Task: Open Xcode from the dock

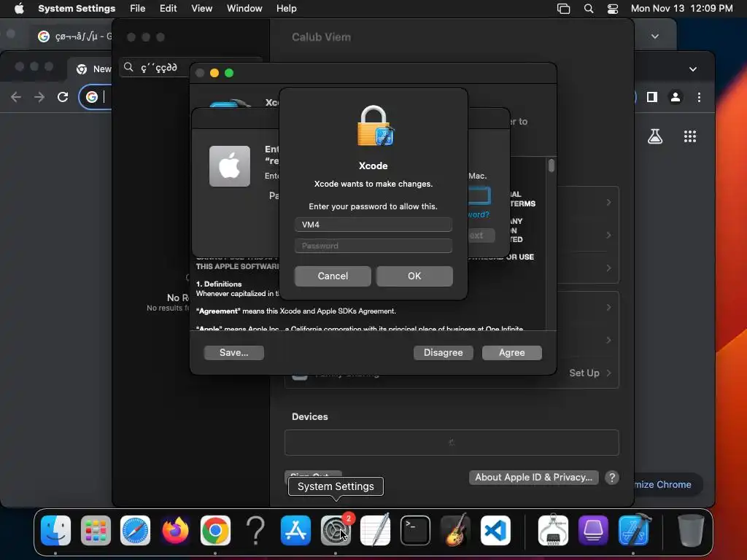Action: pos(634,530)
